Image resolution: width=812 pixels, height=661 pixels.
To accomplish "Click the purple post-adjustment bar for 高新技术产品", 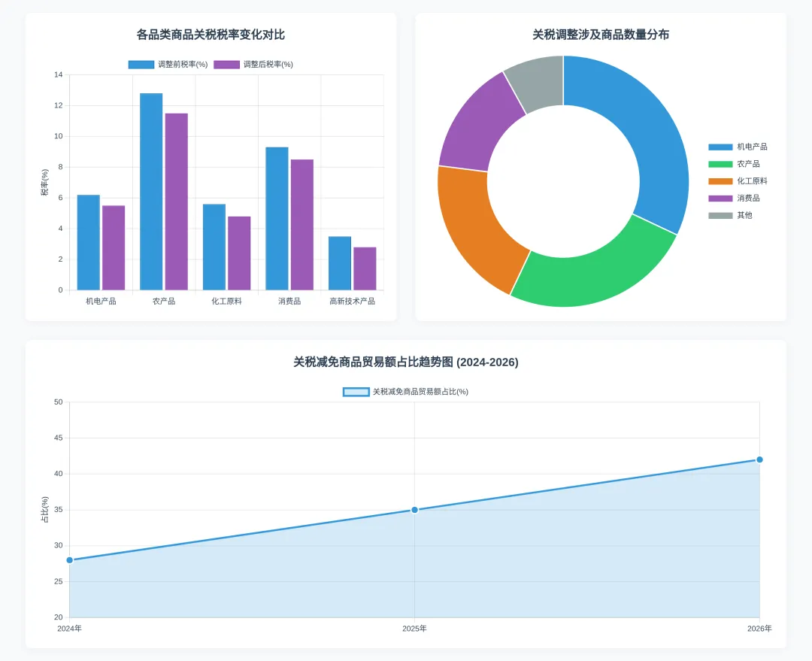I will [365, 269].
